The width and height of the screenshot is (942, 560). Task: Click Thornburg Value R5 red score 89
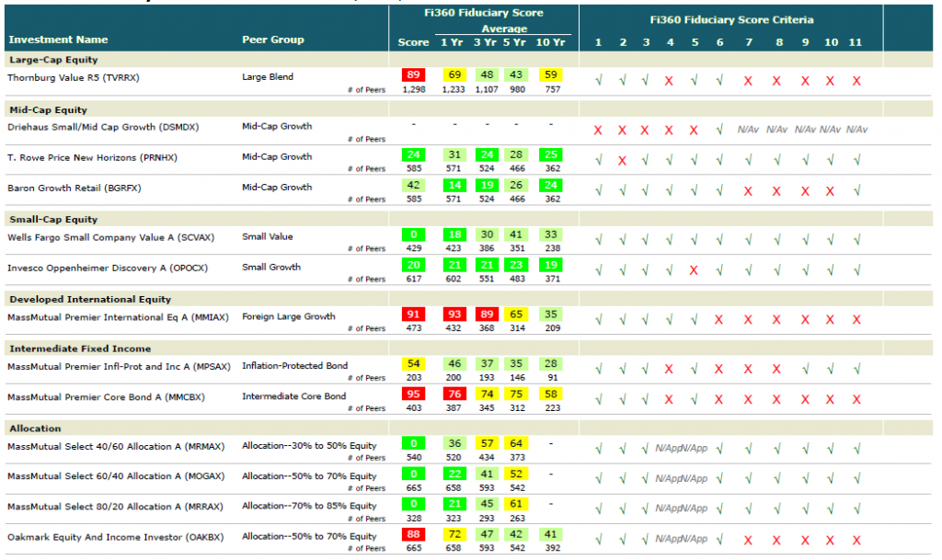pyautogui.click(x=413, y=75)
